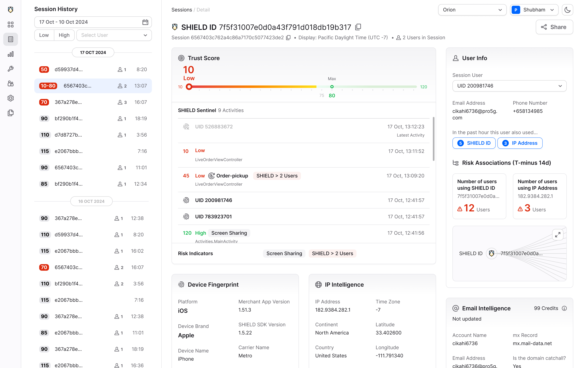Image resolution: width=588 pixels, height=368 pixels.
Task: Click fingerprint icon beside UID 526883672
Action: tap(186, 127)
